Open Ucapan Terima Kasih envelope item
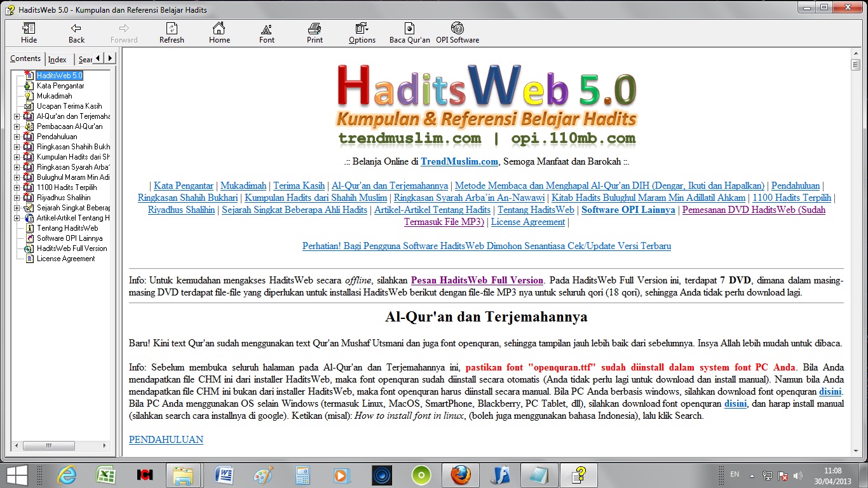Viewport: 868px width, 488px height. pyautogui.click(x=63, y=106)
